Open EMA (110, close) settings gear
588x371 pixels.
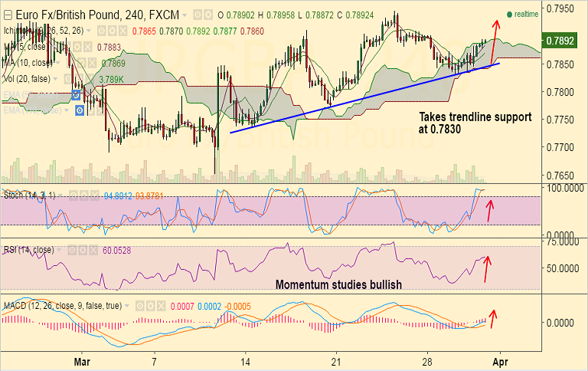click(x=92, y=110)
